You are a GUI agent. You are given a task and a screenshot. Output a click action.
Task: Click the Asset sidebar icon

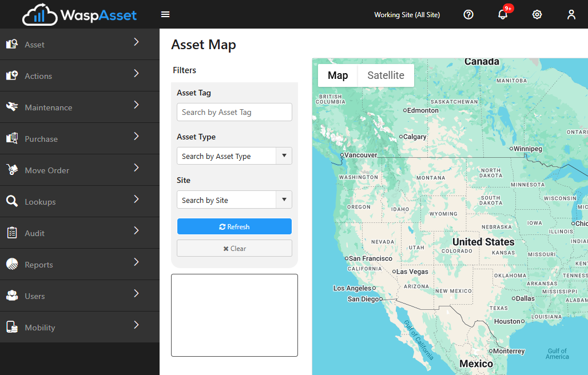point(12,44)
